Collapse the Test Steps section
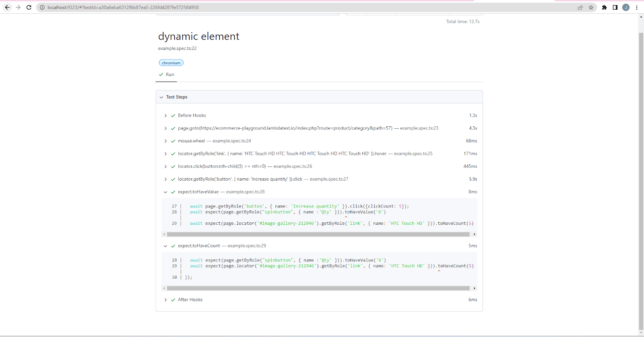The width and height of the screenshot is (644, 337). pyautogui.click(x=161, y=97)
